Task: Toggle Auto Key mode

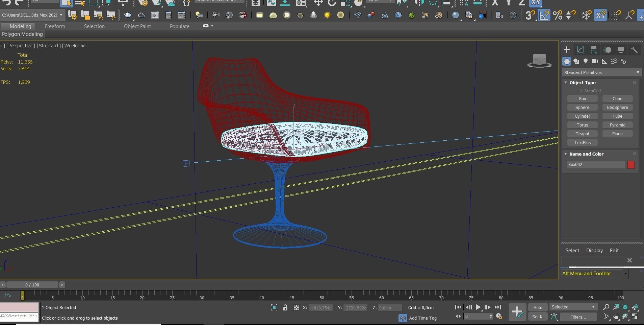Action: [538, 307]
